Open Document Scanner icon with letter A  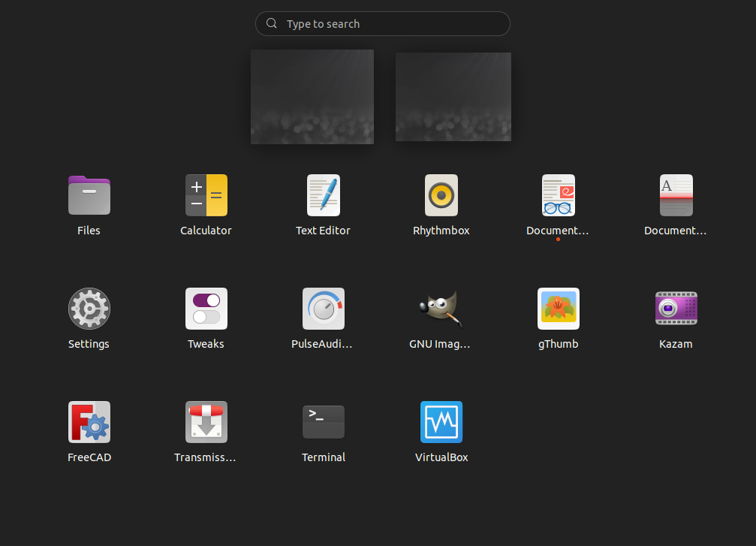tap(676, 195)
